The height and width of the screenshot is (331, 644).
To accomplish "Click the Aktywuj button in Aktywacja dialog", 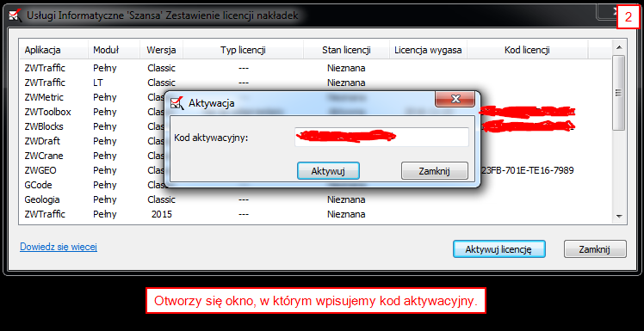I will 328,170.
